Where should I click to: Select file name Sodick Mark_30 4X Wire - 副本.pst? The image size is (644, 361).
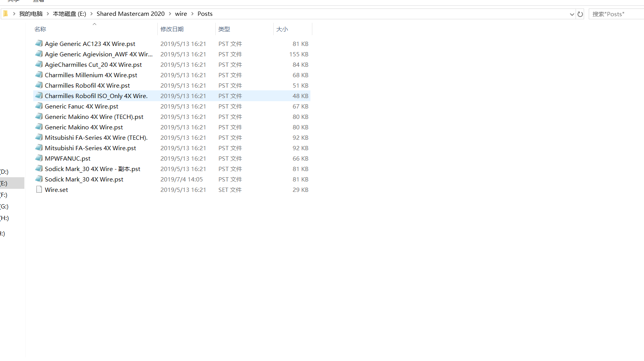click(x=92, y=169)
